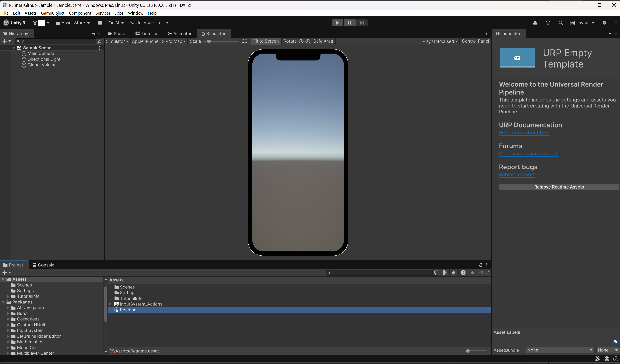Open the Help question mark icon
The width and height of the screenshot is (620, 364).
(x=605, y=23)
